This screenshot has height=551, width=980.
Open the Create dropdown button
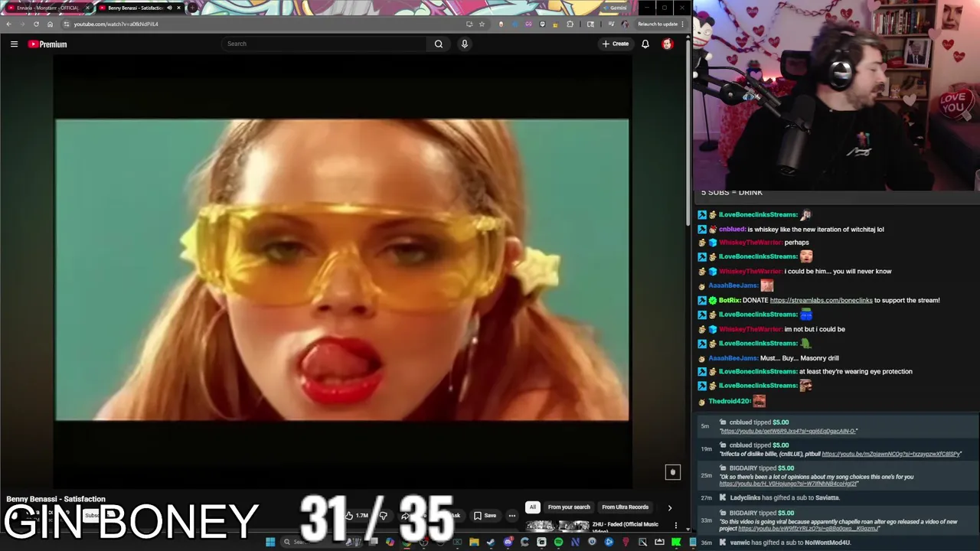tap(616, 44)
